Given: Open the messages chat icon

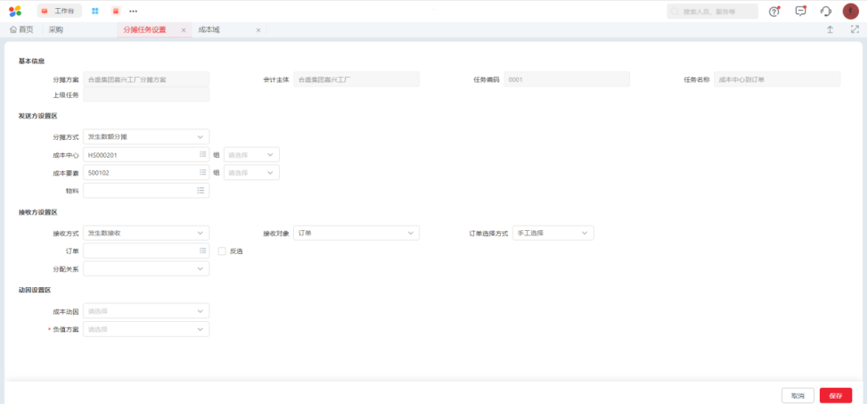Looking at the screenshot, I should (800, 11).
